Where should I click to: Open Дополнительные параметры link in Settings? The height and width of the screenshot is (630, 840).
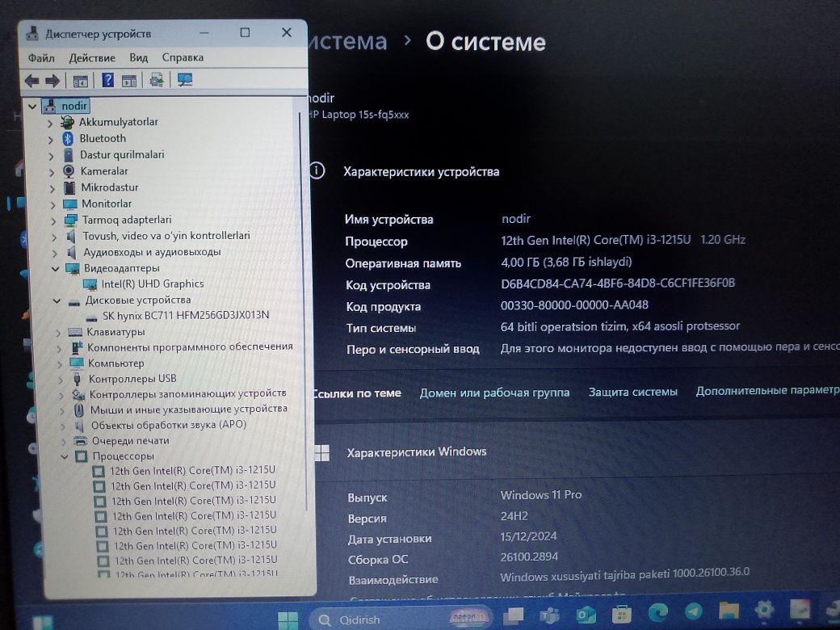coord(767,391)
